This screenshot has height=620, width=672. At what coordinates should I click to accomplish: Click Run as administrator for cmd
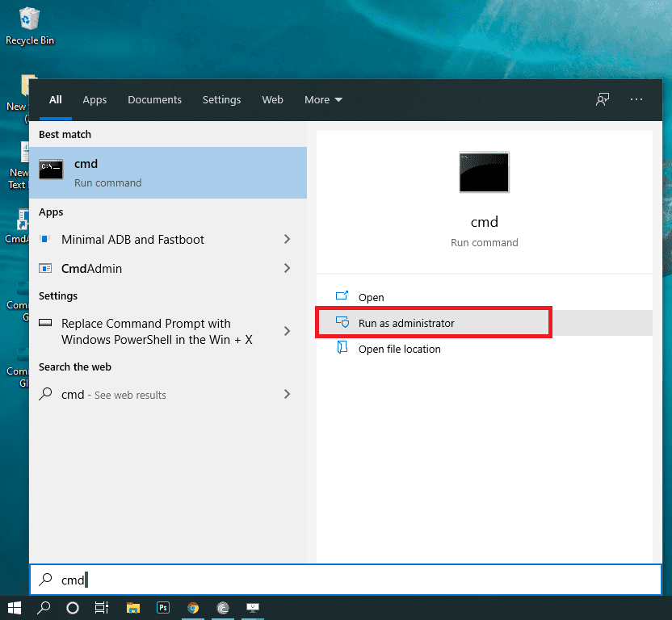[405, 323]
